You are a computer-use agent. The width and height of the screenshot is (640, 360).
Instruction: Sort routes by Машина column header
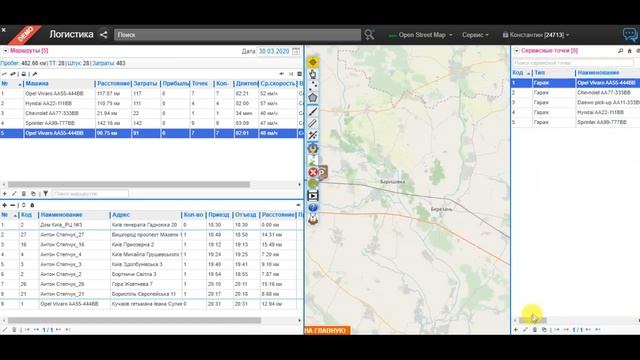pos(59,83)
